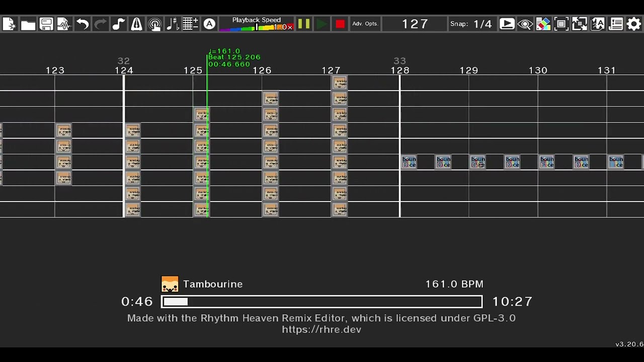Open settings with the gear icon
Viewport: 644px width, 362px height.
[x=634, y=24]
